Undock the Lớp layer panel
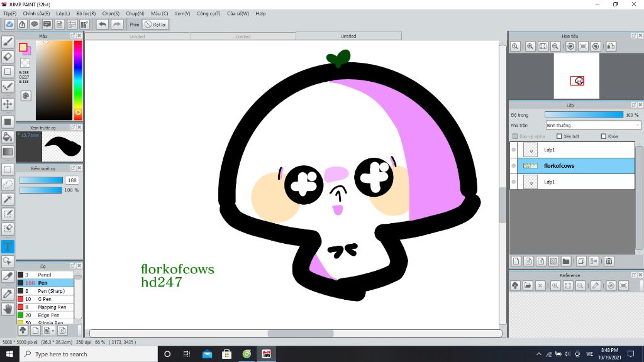 (x=634, y=105)
